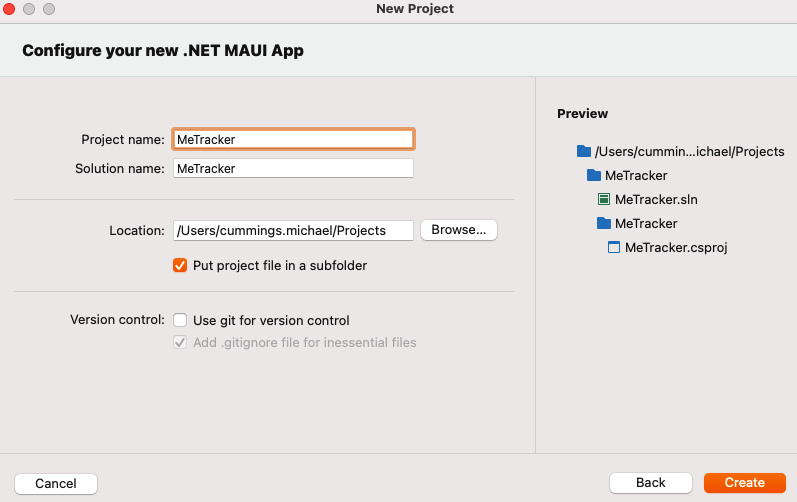This screenshot has height=502, width=797.
Task: Create the new MAUI project
Action: click(745, 483)
